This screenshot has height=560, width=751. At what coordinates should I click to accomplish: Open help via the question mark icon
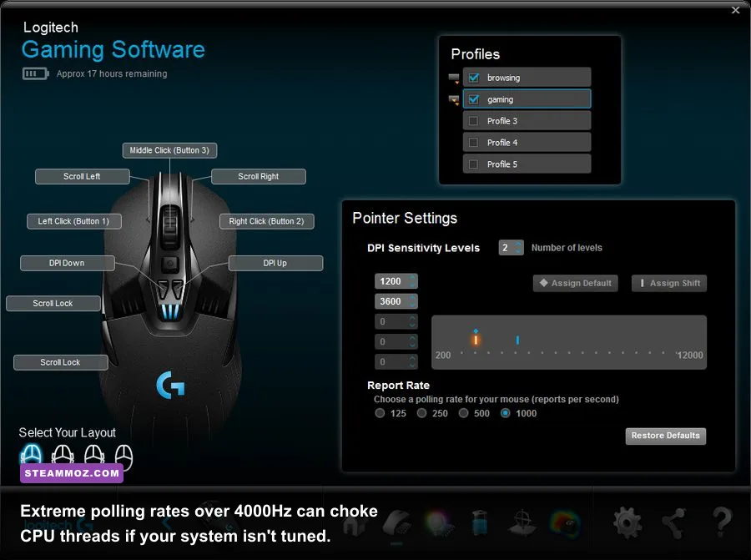tap(722, 522)
